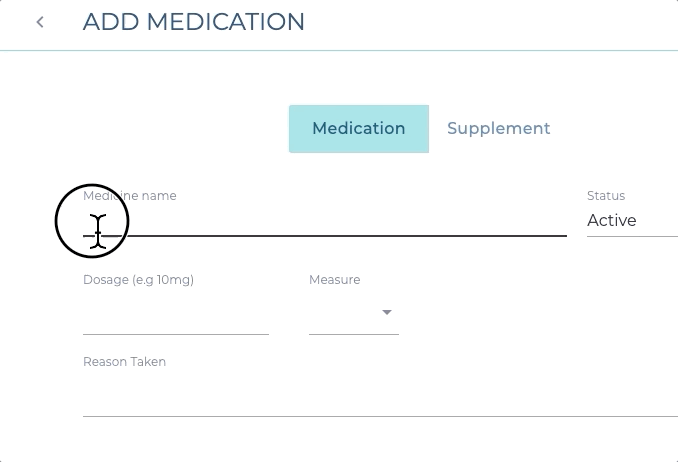678x462 pixels.
Task: Click the 'Dosage (e.g 10mg)' label
Action: 138,280
